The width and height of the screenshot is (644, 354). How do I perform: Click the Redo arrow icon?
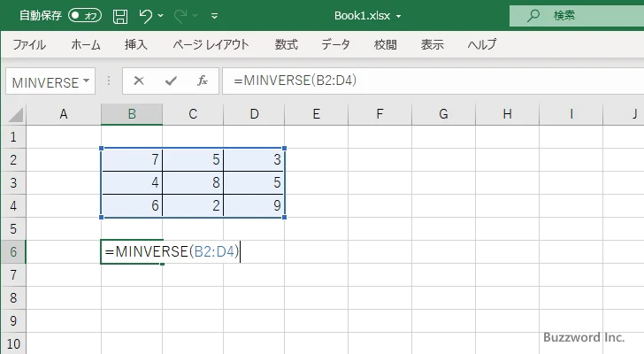click(x=180, y=16)
